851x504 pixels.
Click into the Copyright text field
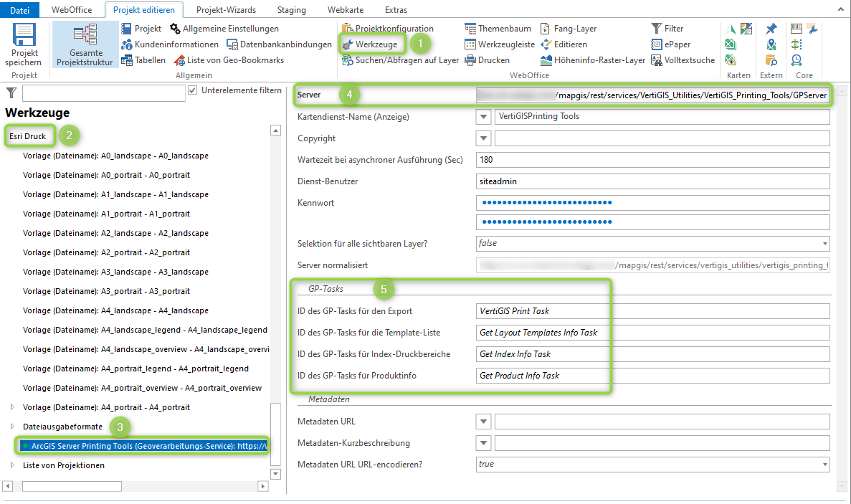[x=662, y=138]
